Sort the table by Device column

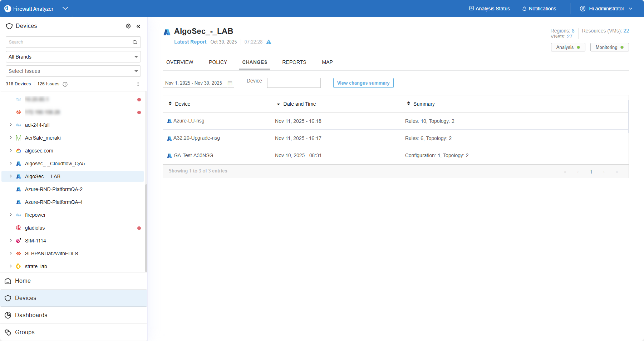[x=180, y=104]
